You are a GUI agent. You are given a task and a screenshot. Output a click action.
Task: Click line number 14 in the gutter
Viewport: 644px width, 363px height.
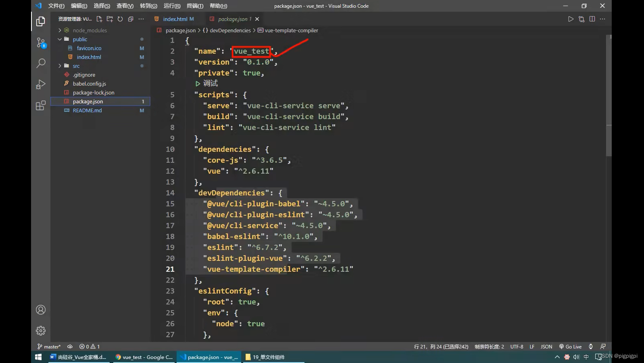click(170, 193)
